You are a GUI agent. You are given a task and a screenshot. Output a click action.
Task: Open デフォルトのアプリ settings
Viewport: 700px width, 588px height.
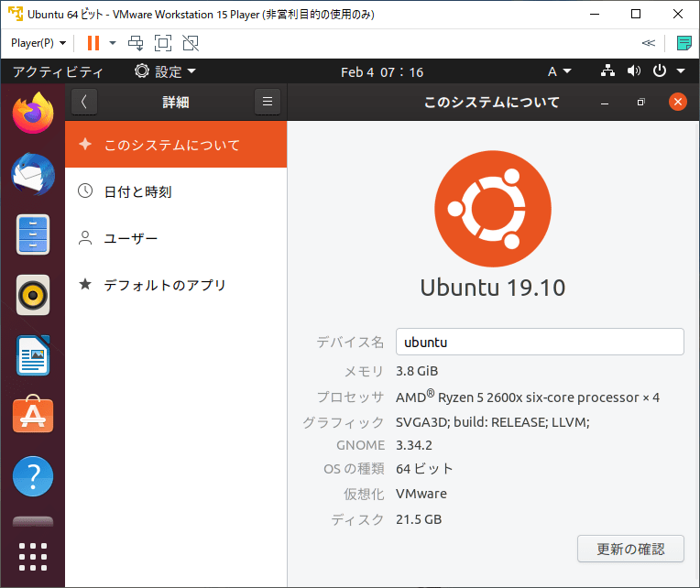(x=176, y=285)
